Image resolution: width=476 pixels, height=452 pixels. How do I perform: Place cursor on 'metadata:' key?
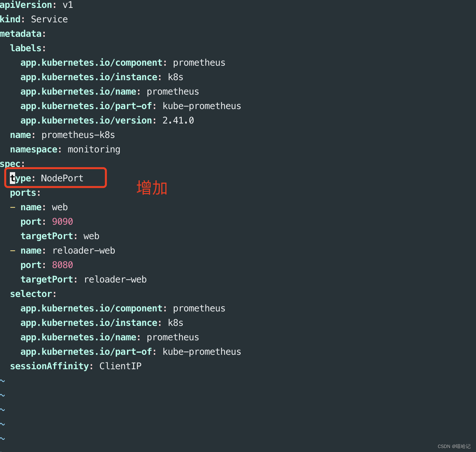[23, 34]
